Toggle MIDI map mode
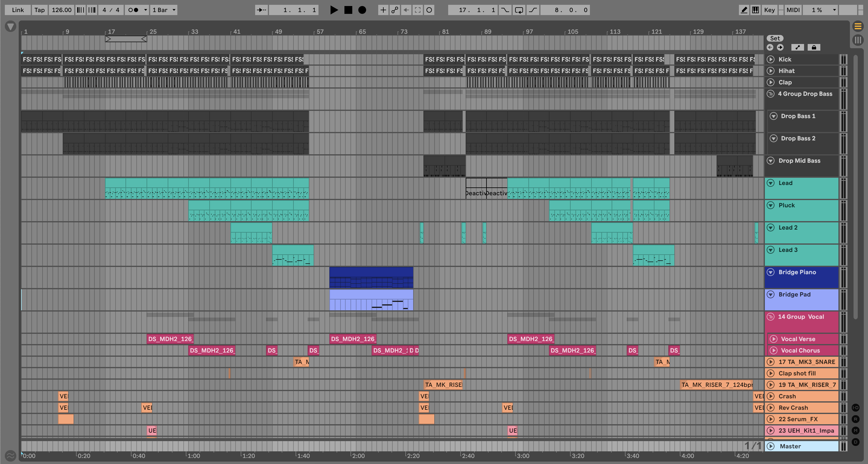This screenshot has height=464, width=868. click(793, 10)
